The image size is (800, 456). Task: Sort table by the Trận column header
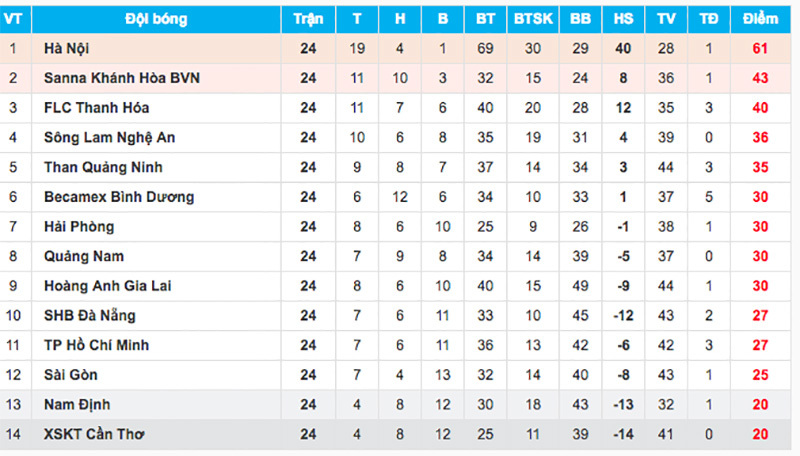(308, 19)
